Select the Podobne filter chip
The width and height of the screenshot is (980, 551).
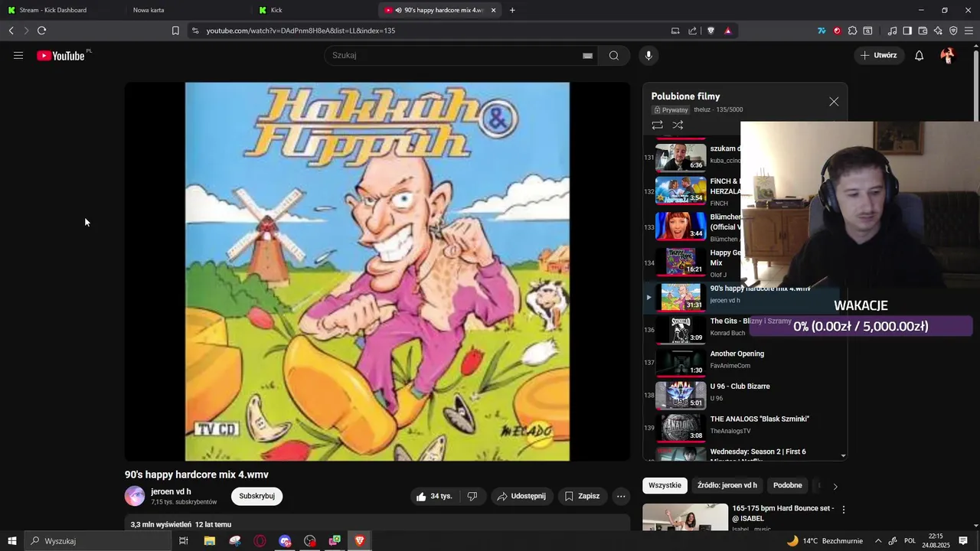pyautogui.click(x=788, y=485)
